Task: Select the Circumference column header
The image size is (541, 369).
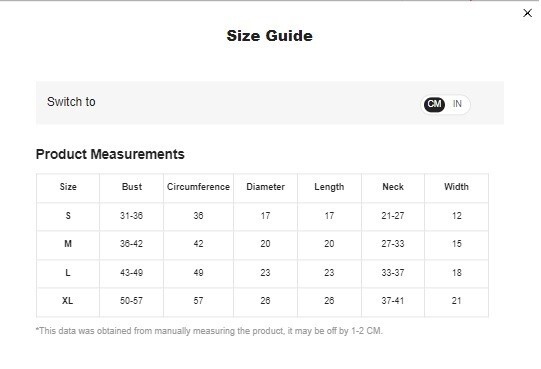Action: pos(198,187)
